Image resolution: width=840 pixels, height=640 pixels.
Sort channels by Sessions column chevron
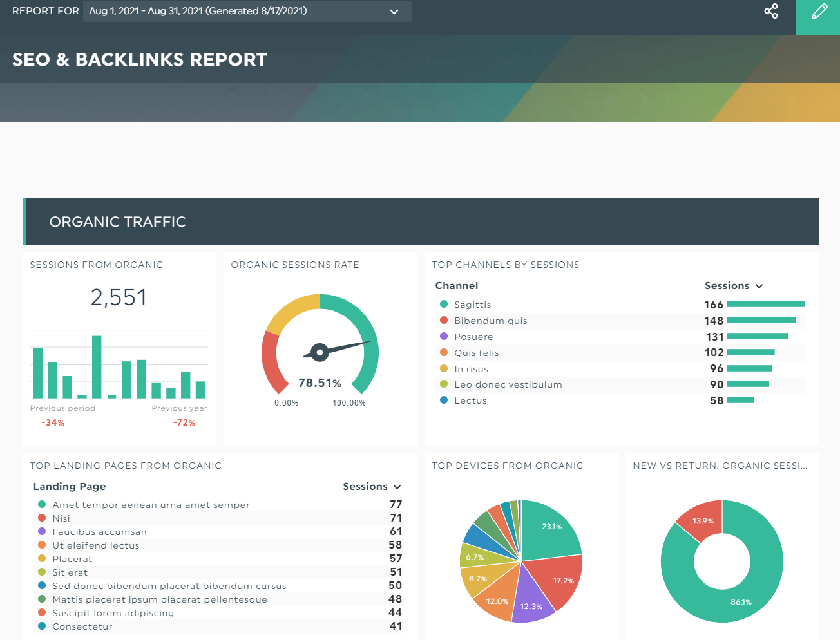tap(759, 286)
